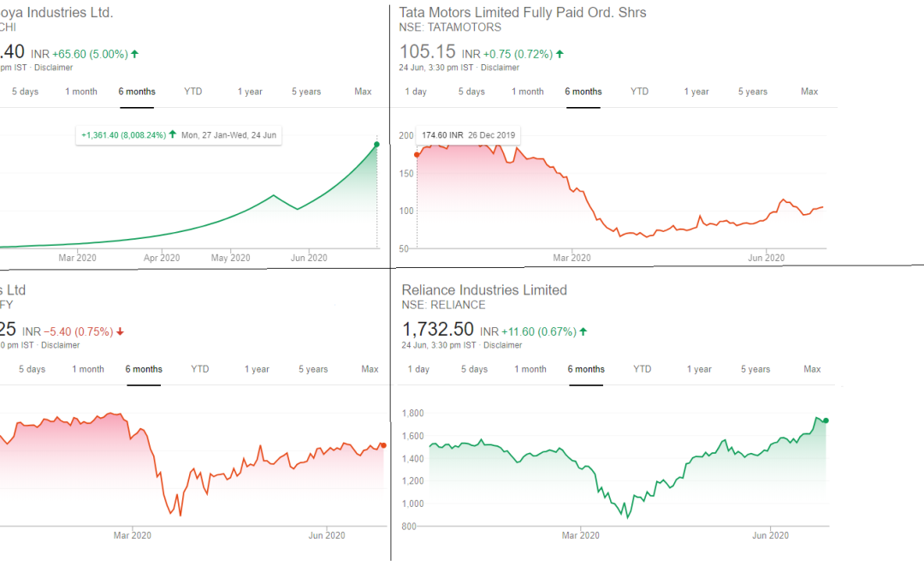Select 6 months tab in −5.40 (0.75%) stock panel
This screenshot has width=924, height=578.
click(x=144, y=369)
